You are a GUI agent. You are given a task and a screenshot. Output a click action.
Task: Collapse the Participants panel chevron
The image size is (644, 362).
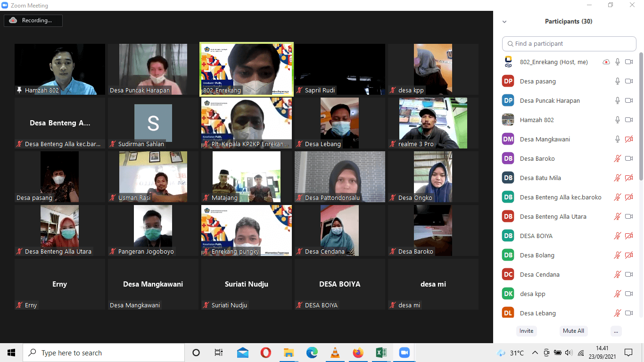(504, 22)
